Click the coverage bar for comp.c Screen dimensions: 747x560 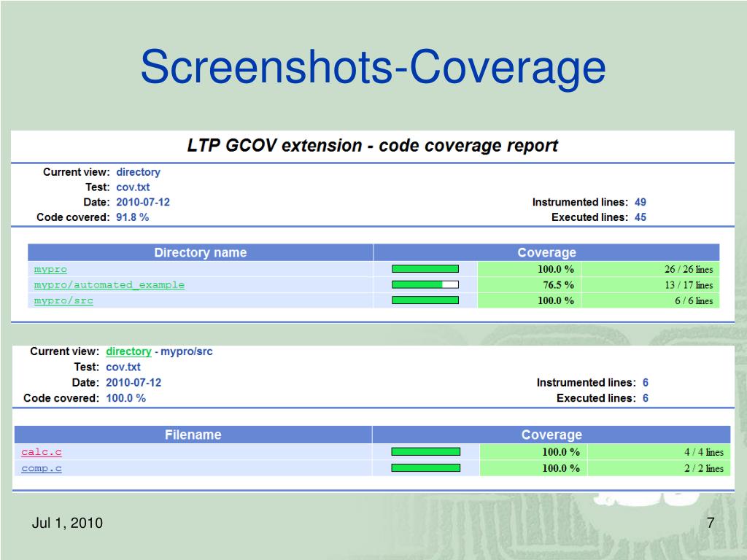click(426, 468)
